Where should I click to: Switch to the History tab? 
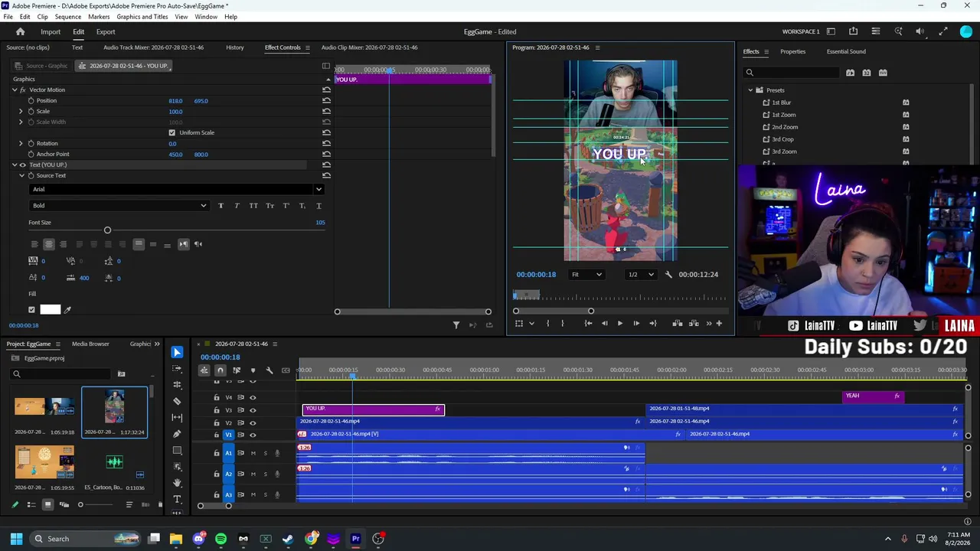click(x=235, y=47)
